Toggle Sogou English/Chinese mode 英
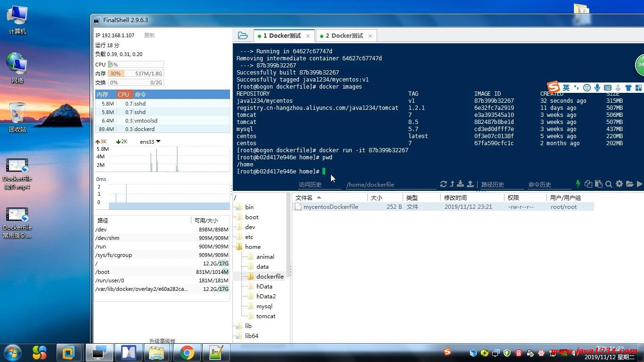Viewport: 644px width, 362px height. coord(566,88)
